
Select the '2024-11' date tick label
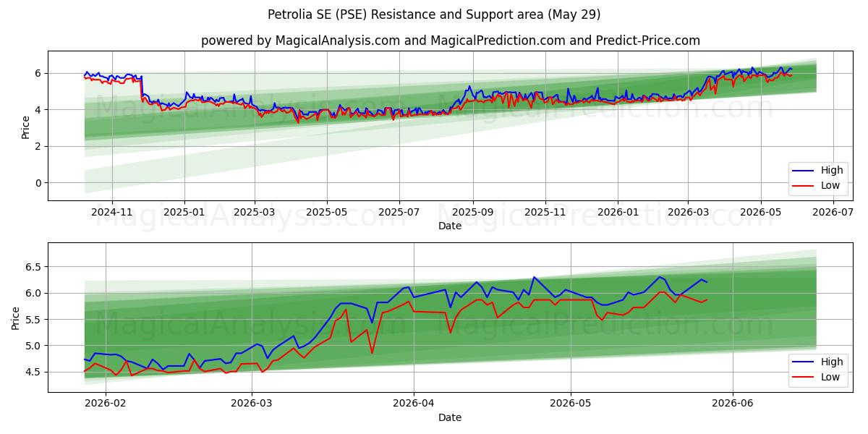coord(111,212)
